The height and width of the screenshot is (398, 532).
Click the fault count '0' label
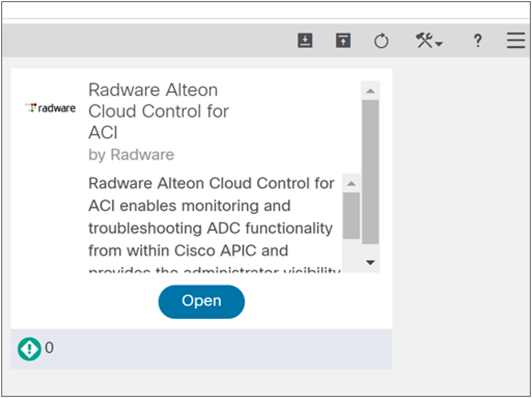49,348
